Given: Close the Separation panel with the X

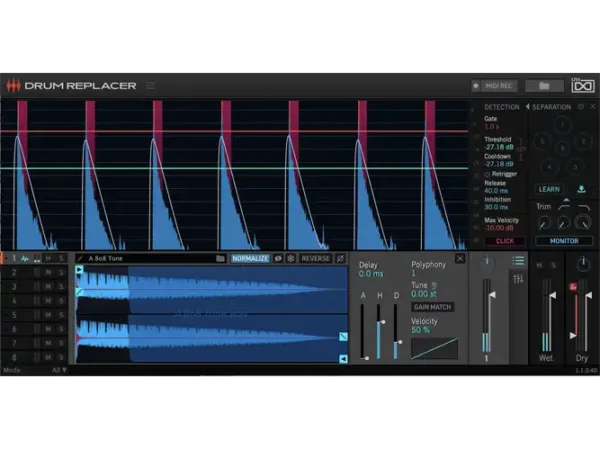Looking at the screenshot, I should (593, 106).
